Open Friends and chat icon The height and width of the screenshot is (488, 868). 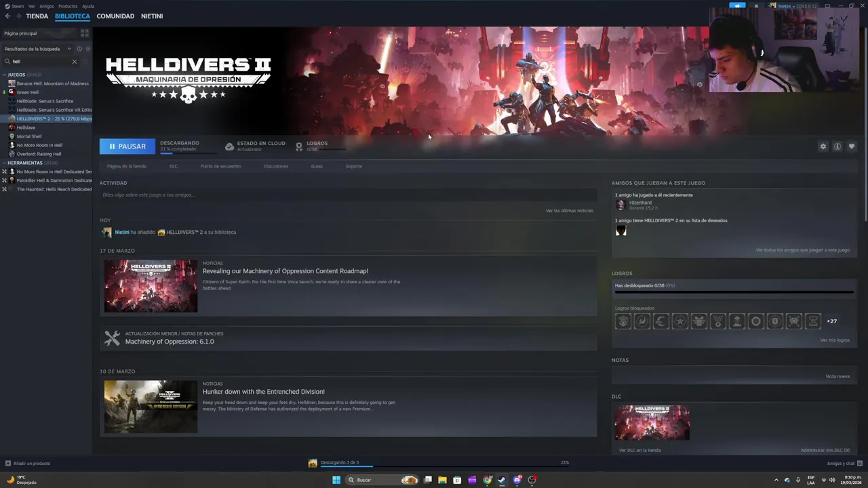(859, 464)
